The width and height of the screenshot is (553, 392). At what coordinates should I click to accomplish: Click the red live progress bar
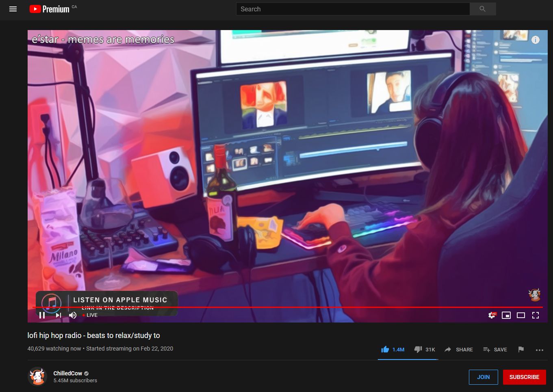coord(284,307)
